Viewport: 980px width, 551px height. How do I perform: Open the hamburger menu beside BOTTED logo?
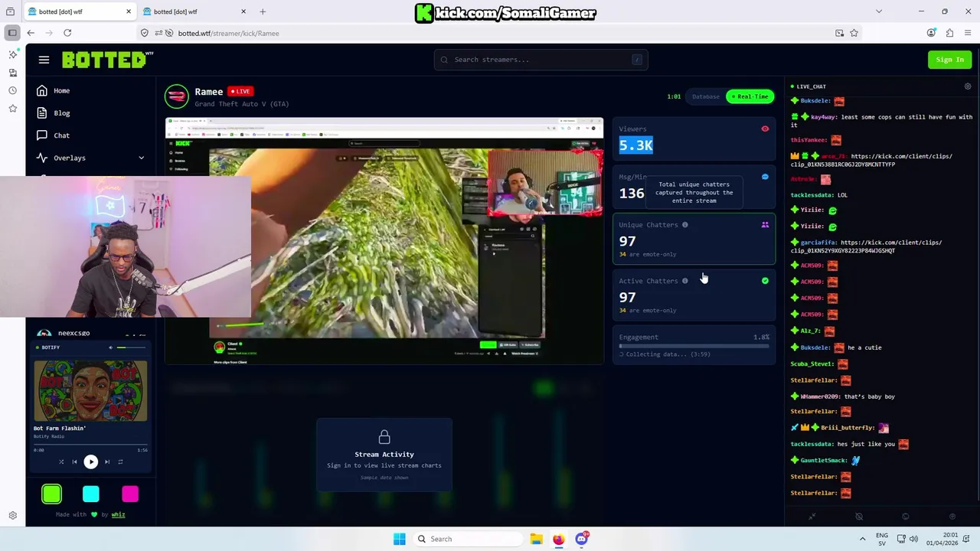44,60
